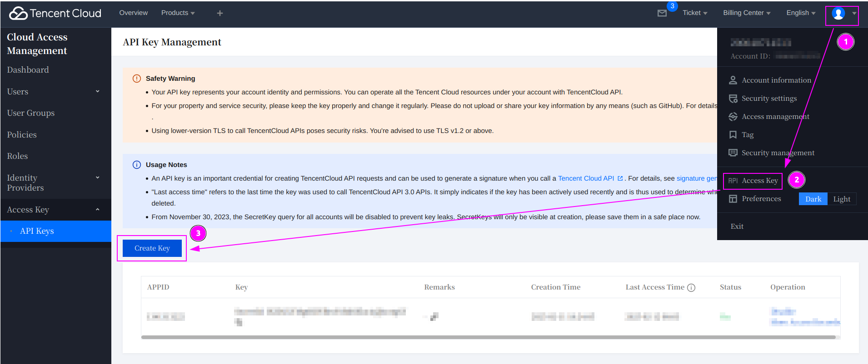868x364 pixels.
Task: Open Security settings menu entry
Action: point(769,98)
